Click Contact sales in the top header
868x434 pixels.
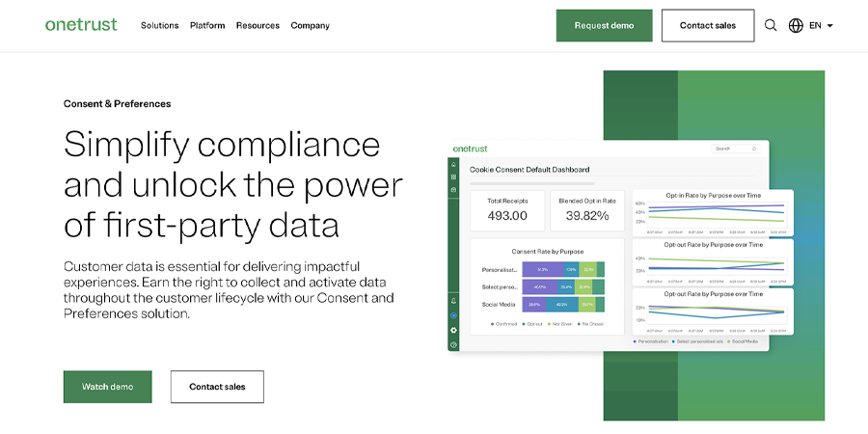pyautogui.click(x=708, y=26)
